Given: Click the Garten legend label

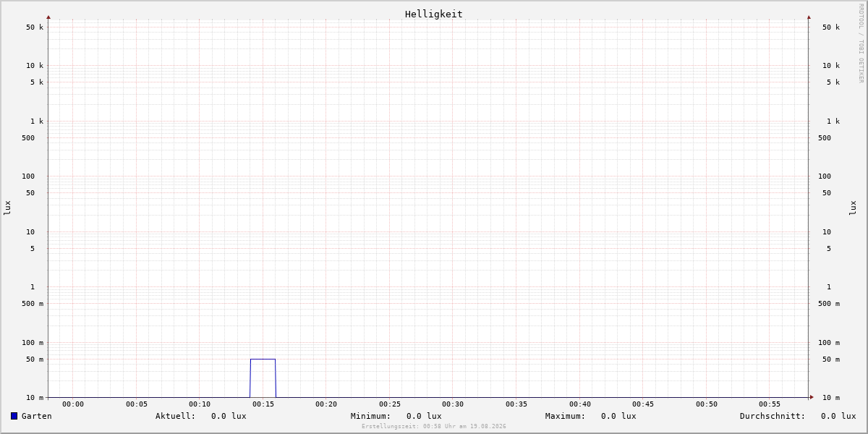Looking at the screenshot, I should [x=37, y=416].
